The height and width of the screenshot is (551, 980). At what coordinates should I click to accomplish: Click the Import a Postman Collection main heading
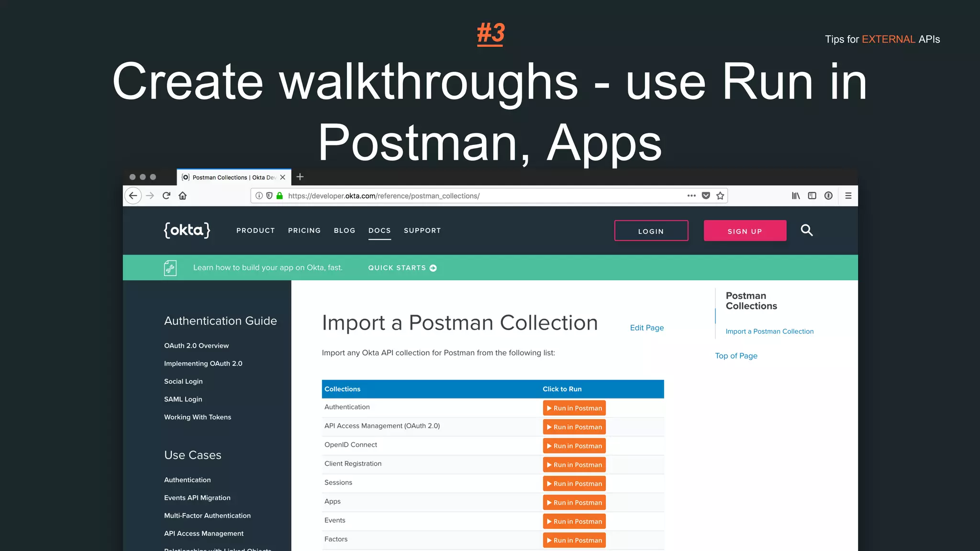(460, 323)
